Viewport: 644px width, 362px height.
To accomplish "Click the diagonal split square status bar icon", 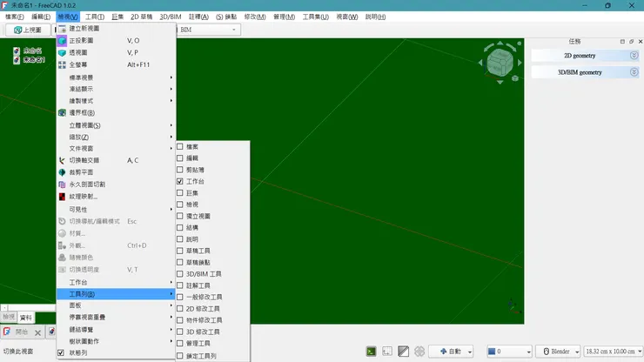I will 403,352.
